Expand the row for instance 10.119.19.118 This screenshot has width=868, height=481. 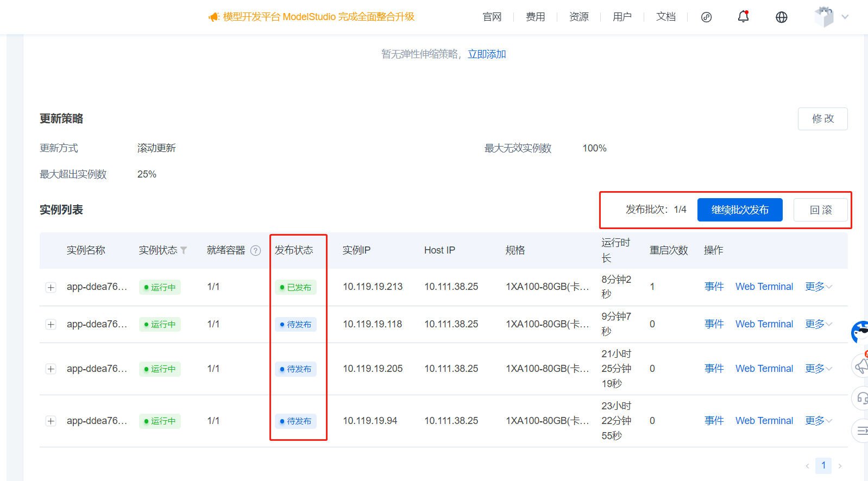[51, 325]
